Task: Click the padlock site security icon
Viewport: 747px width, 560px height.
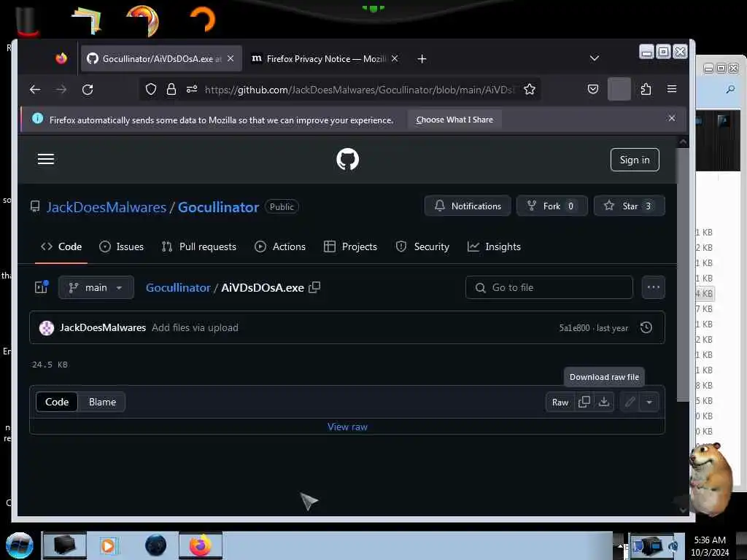Action: click(x=171, y=90)
